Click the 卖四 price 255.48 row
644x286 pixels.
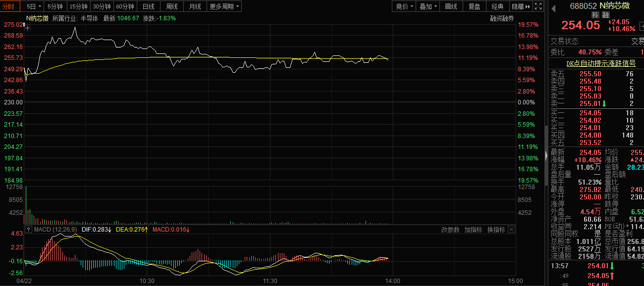596,81
